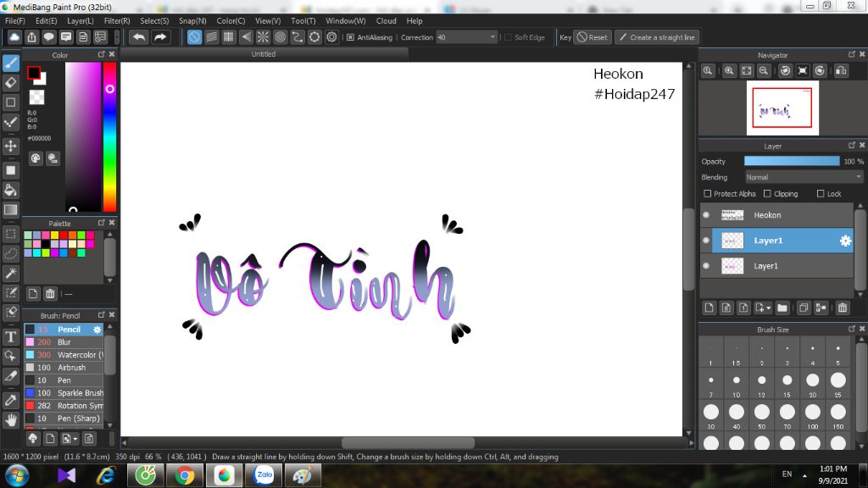Viewport: 868px width, 488px height.
Task: Open the add-brush dropdown arrow
Action: point(75,440)
